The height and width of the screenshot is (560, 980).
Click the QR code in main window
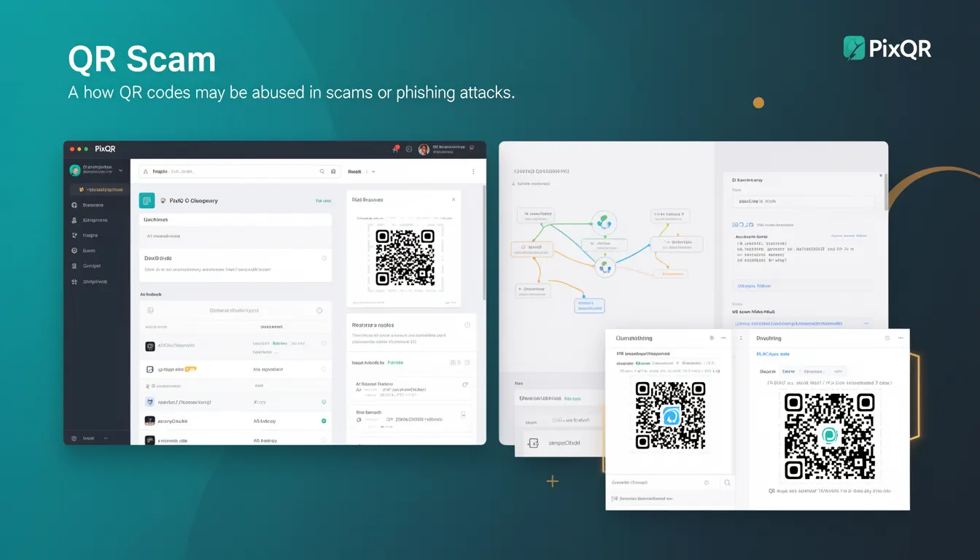coord(405,257)
